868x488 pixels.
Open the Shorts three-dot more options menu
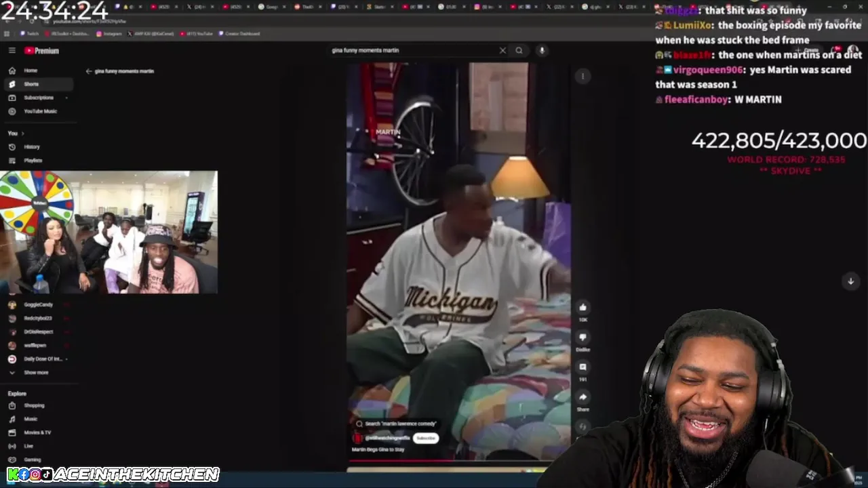tap(583, 76)
